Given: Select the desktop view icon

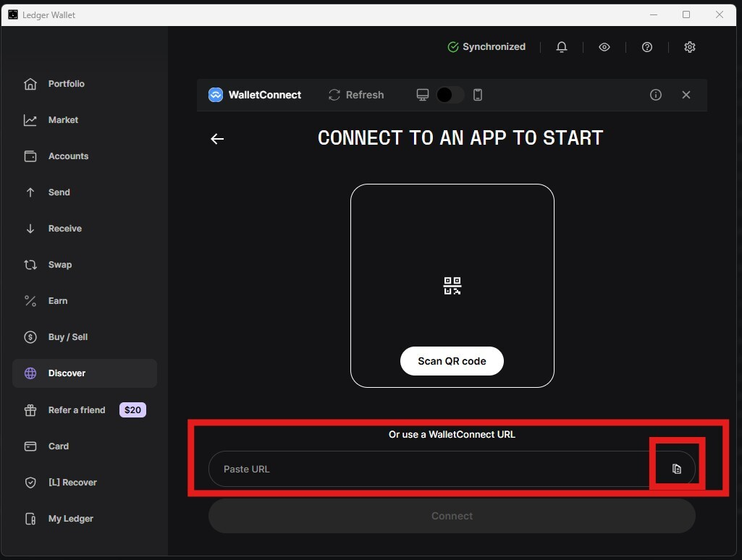Looking at the screenshot, I should (x=423, y=95).
